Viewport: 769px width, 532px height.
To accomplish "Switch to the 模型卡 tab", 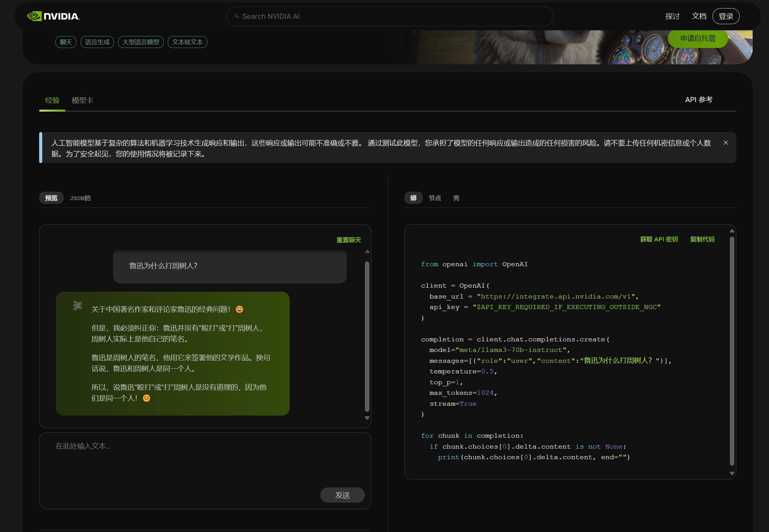I will [x=82, y=100].
